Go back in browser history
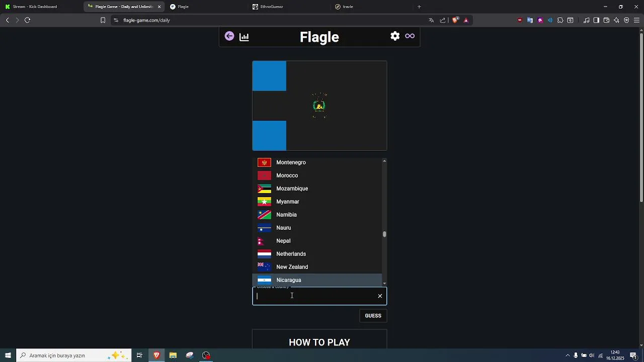644x362 pixels. 8,20
